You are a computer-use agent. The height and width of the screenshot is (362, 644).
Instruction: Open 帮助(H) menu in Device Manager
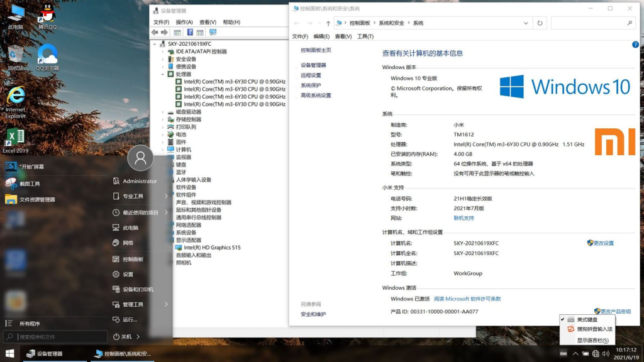pos(231,22)
